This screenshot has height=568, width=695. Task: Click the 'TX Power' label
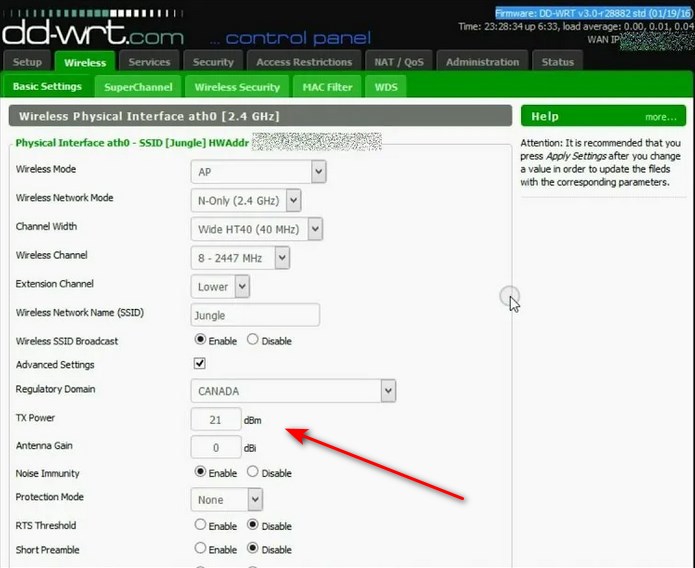pyautogui.click(x=35, y=418)
